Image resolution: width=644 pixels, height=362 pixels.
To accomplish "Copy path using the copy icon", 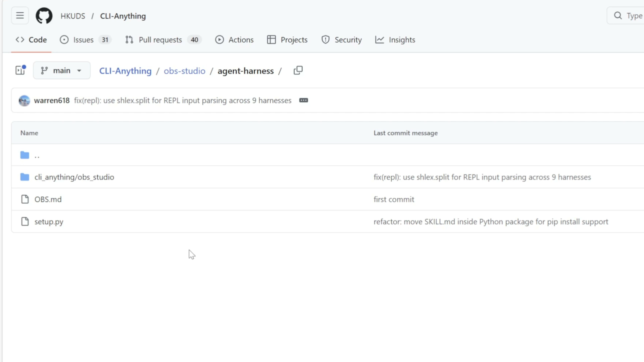I will point(298,71).
